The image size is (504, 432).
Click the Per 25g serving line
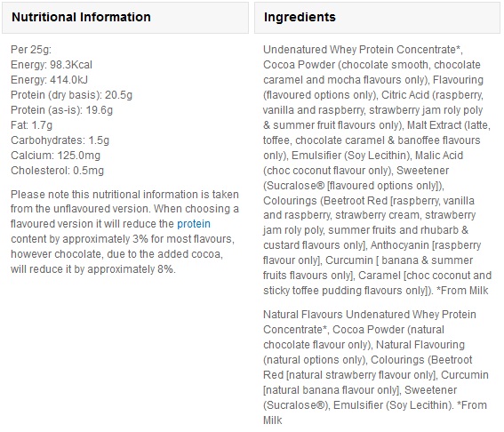click(31, 50)
